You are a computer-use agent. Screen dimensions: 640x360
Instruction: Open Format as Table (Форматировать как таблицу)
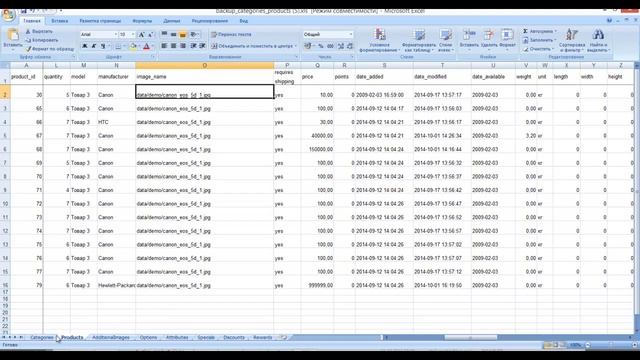point(419,40)
